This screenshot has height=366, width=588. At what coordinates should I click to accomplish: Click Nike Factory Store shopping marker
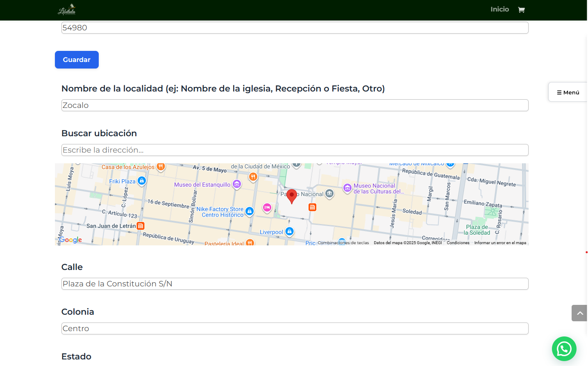[x=249, y=211]
